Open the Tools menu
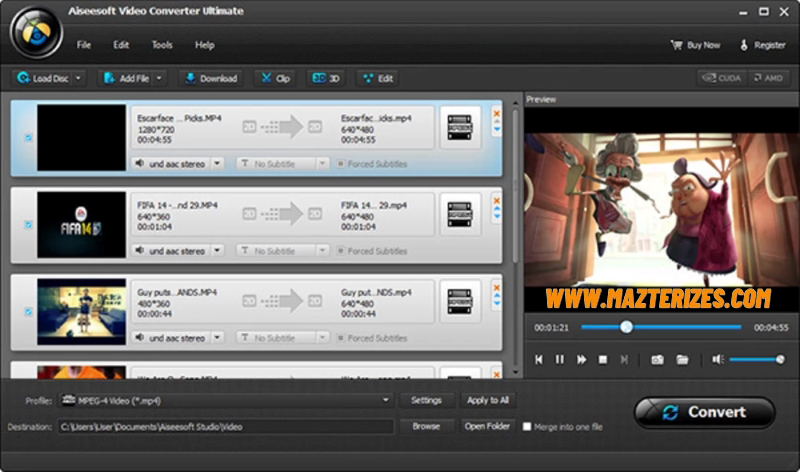 (x=162, y=45)
